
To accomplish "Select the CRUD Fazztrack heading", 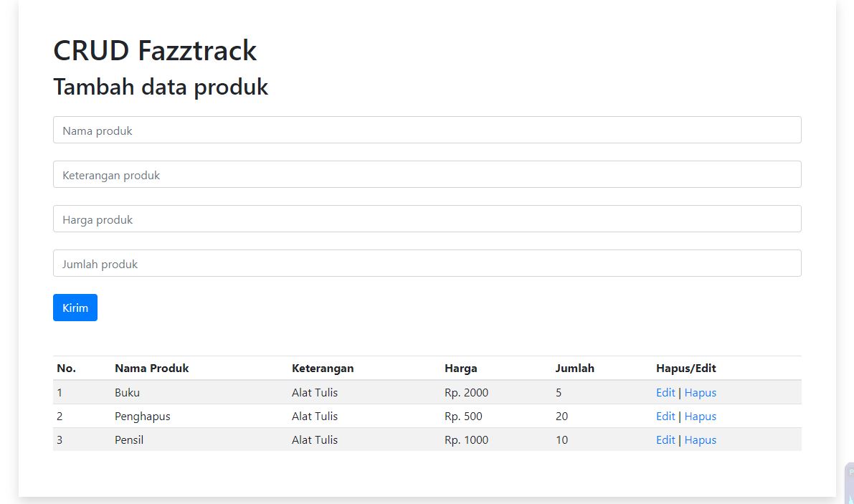I will click(155, 51).
